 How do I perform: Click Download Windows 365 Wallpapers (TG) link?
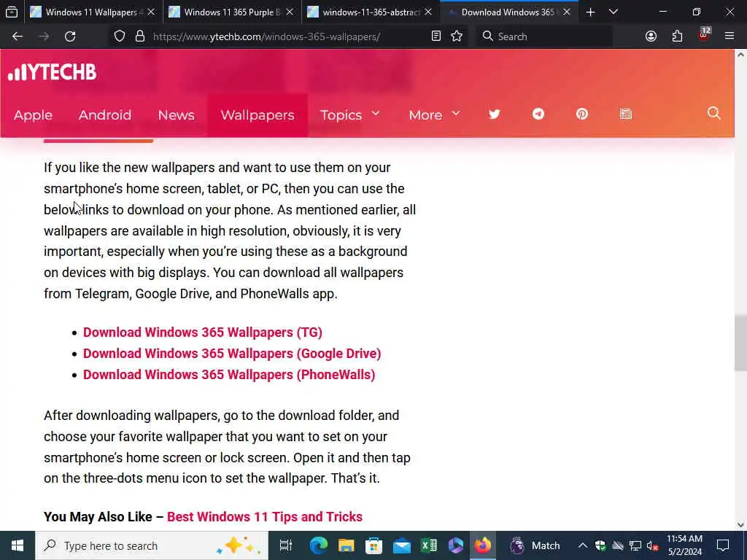tap(203, 332)
